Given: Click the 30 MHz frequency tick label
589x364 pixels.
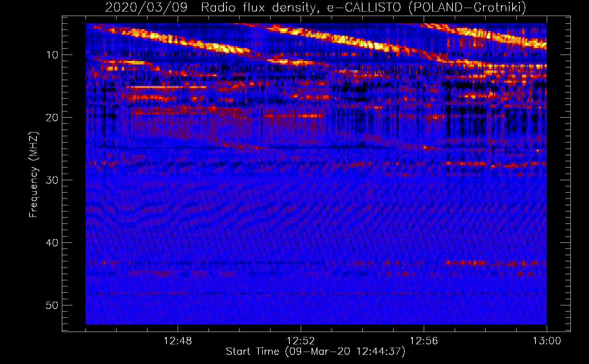Looking at the screenshot, I should [x=52, y=180].
